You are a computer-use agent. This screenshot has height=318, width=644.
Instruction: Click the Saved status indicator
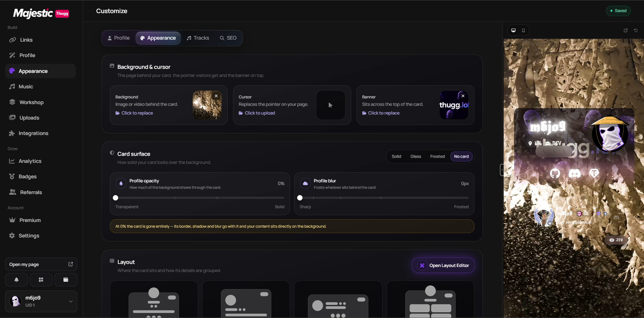pos(618,11)
